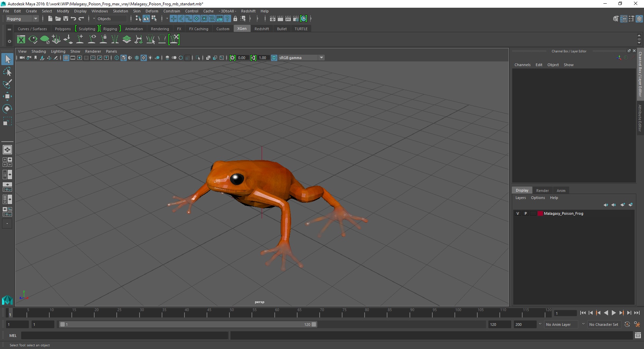Click the XGen green patches icon
This screenshot has width=644, height=349.
(127, 40)
